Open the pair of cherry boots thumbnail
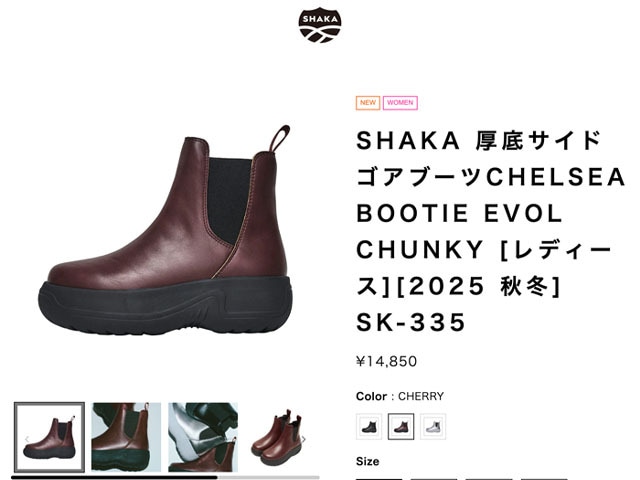 tap(278, 437)
